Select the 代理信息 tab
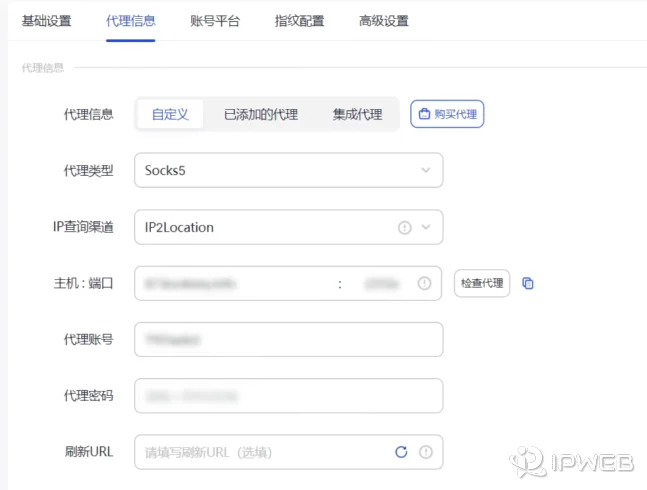The height and width of the screenshot is (490, 647). (130, 21)
